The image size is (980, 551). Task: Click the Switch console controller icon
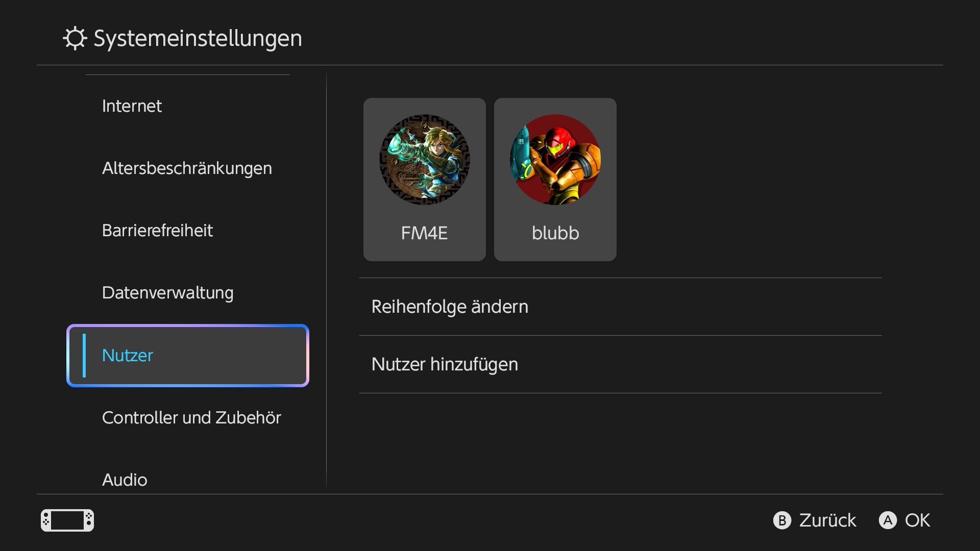67,520
